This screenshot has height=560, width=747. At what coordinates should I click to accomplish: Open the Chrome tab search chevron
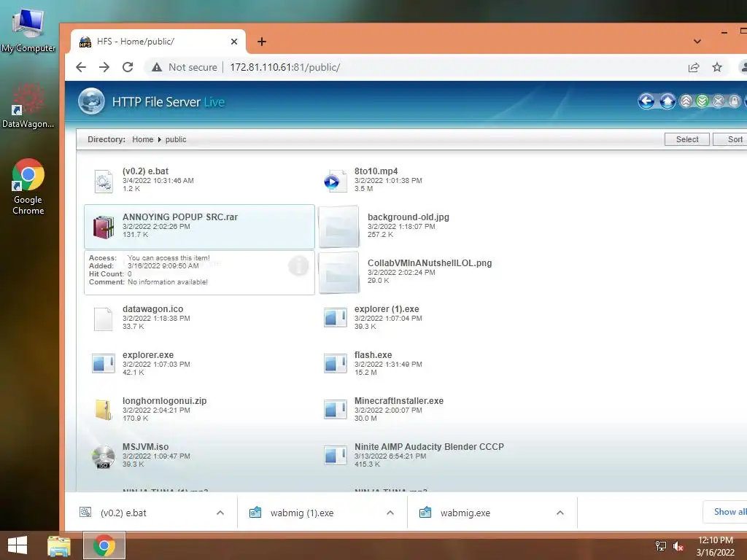click(x=697, y=42)
